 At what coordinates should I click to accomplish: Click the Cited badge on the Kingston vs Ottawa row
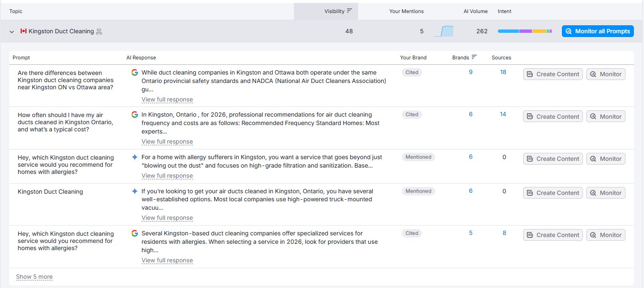click(x=412, y=72)
